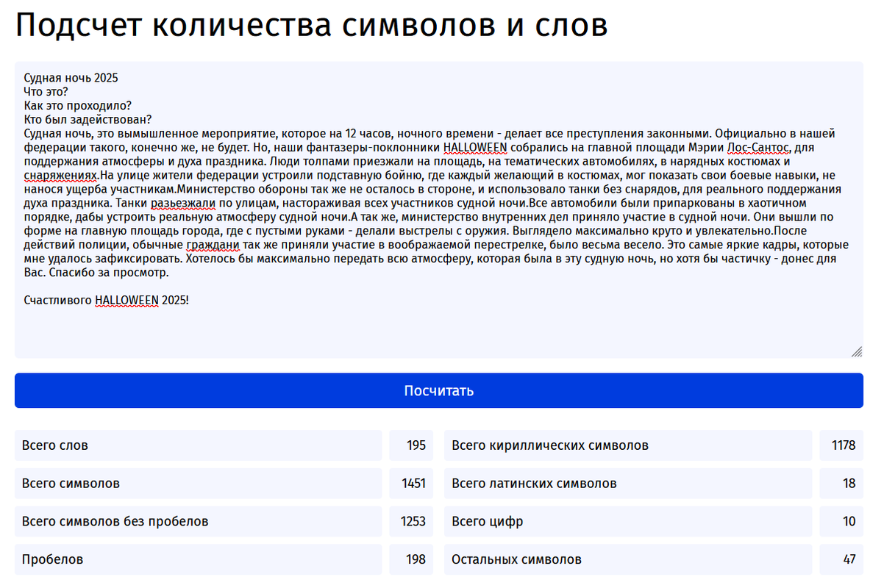The image size is (884, 588).
Task: Click the label Всего символов без пробелов
Action: coord(115,521)
